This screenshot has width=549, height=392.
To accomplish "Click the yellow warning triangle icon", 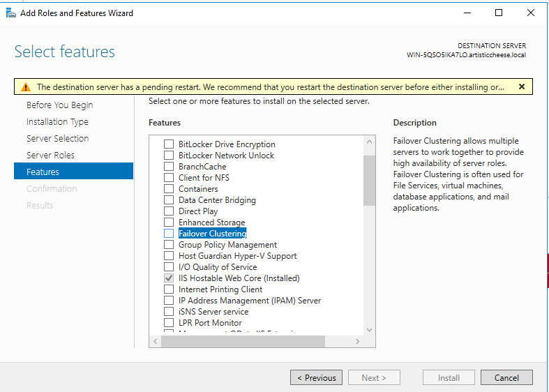I will (x=26, y=87).
